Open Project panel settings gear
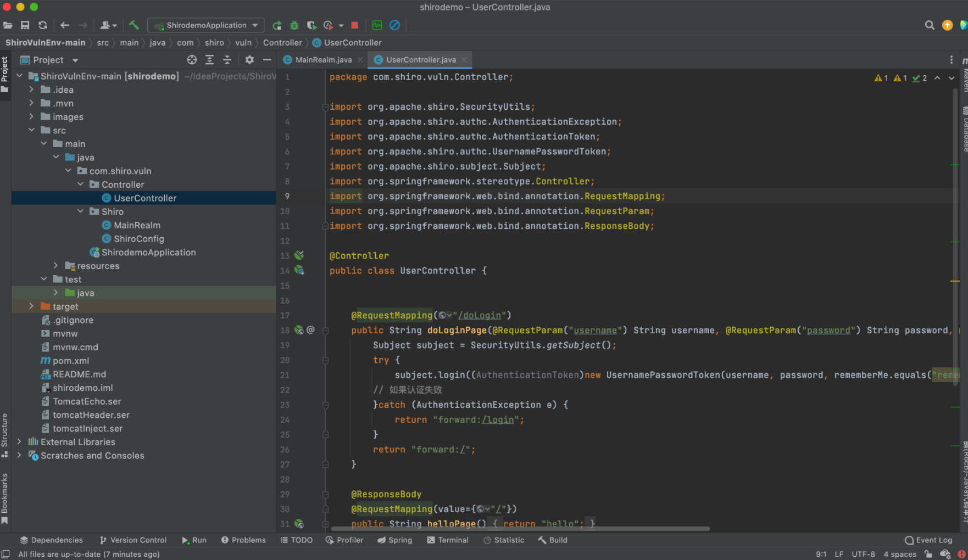968x560 pixels. pyautogui.click(x=249, y=60)
